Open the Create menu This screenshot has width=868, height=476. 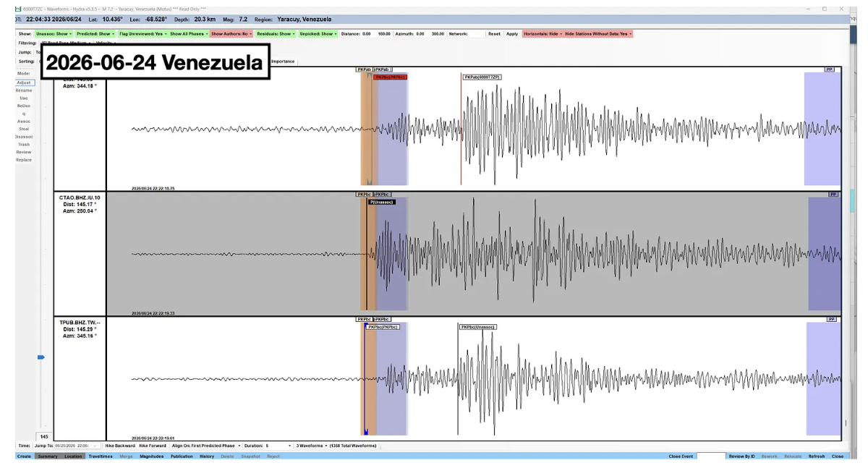(x=24, y=456)
